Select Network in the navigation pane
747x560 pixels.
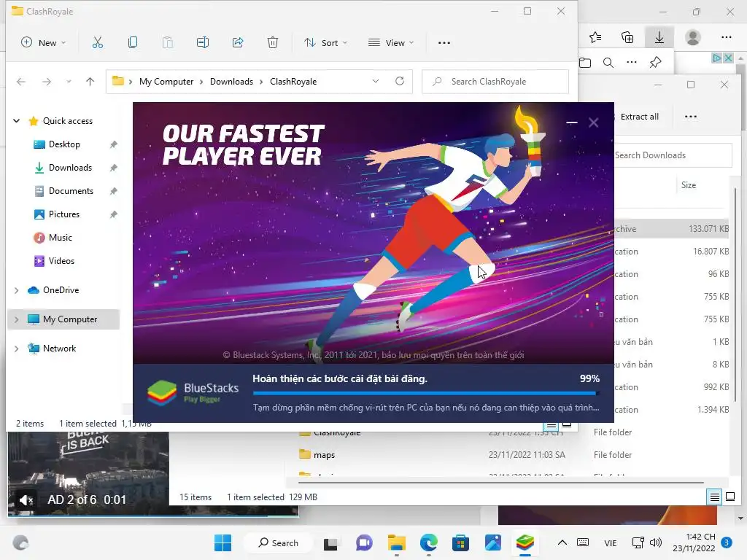pyautogui.click(x=59, y=348)
